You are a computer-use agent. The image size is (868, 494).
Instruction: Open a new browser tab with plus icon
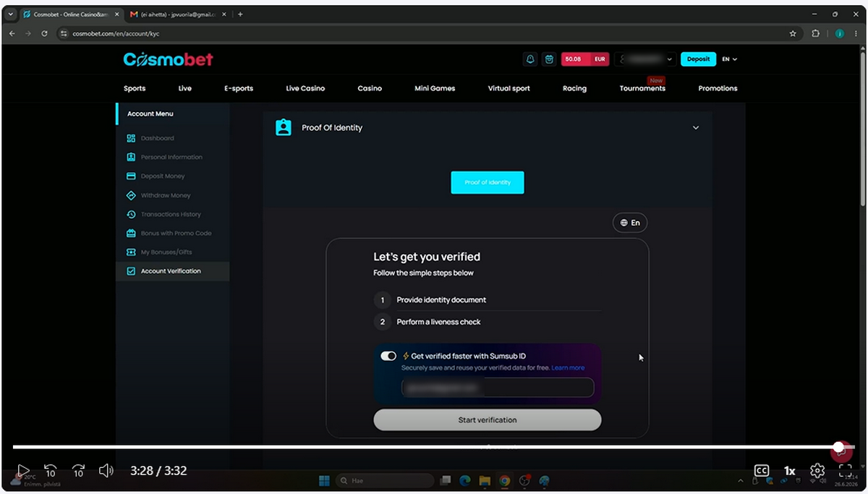tap(240, 14)
